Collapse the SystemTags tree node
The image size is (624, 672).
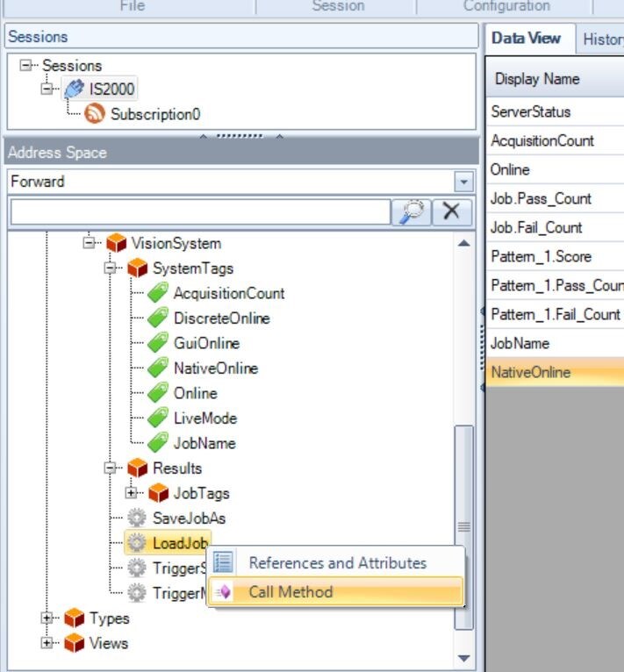[x=111, y=268]
